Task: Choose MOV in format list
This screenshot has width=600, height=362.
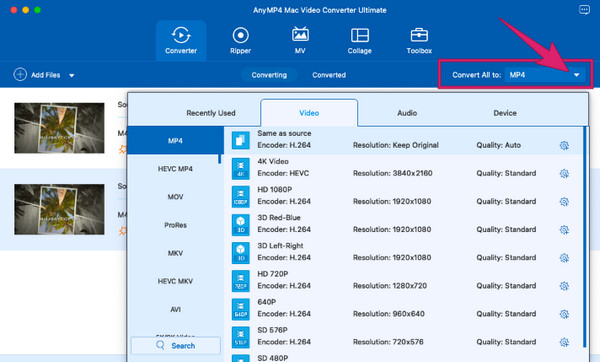Action: tap(175, 197)
